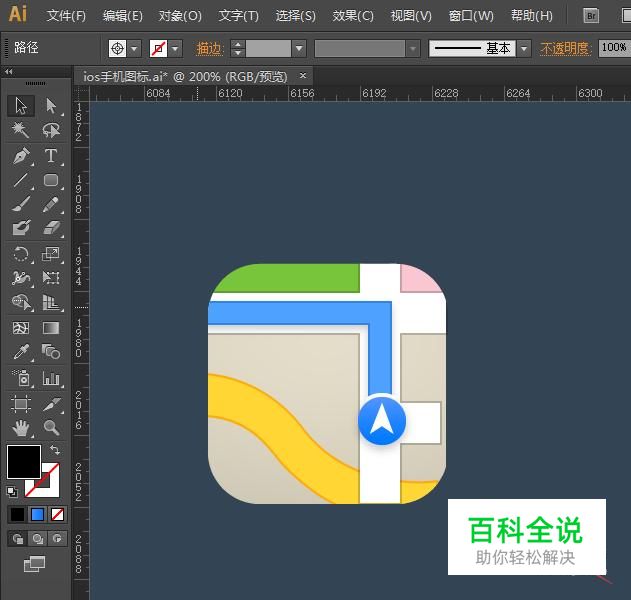The width and height of the screenshot is (631, 600).
Task: Activate the Direct Selection tool
Action: (51, 106)
